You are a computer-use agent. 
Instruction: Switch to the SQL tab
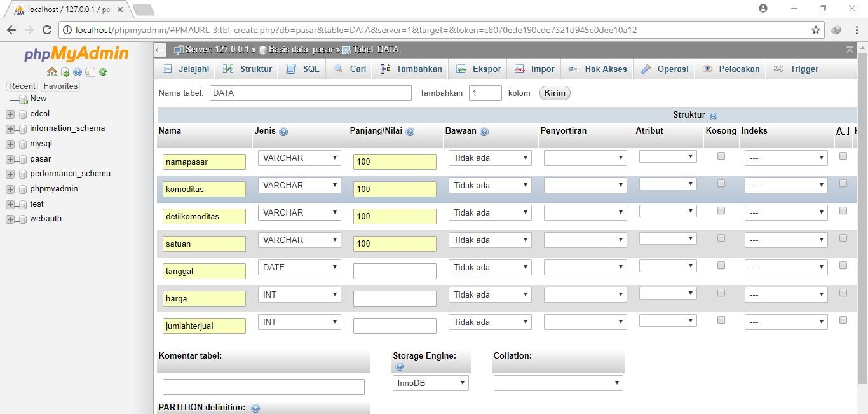pyautogui.click(x=302, y=69)
